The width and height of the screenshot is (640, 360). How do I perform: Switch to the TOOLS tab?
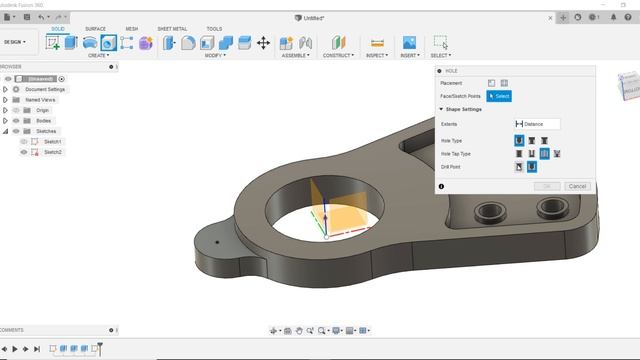coord(214,29)
